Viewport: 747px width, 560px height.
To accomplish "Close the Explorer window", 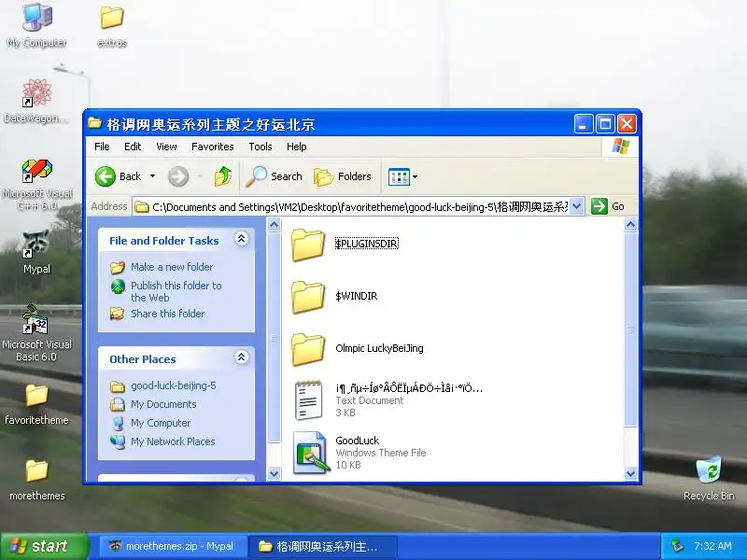I will coord(627,124).
